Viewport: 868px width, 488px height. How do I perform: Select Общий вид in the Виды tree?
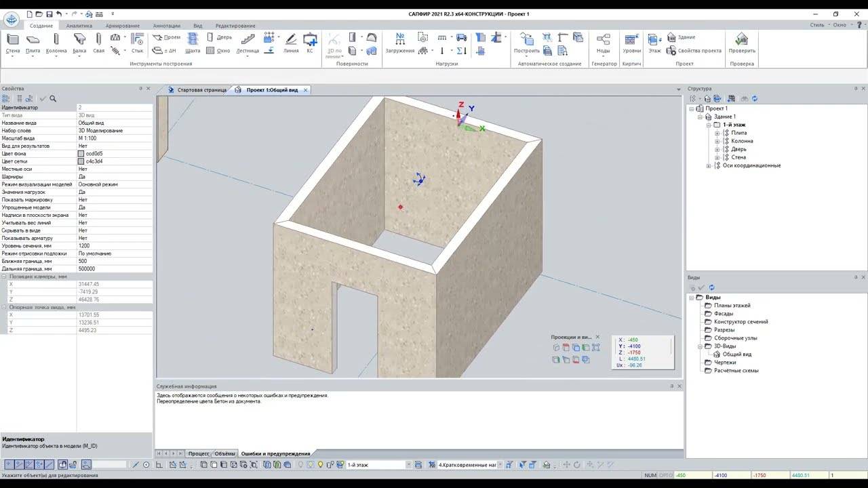pos(736,354)
